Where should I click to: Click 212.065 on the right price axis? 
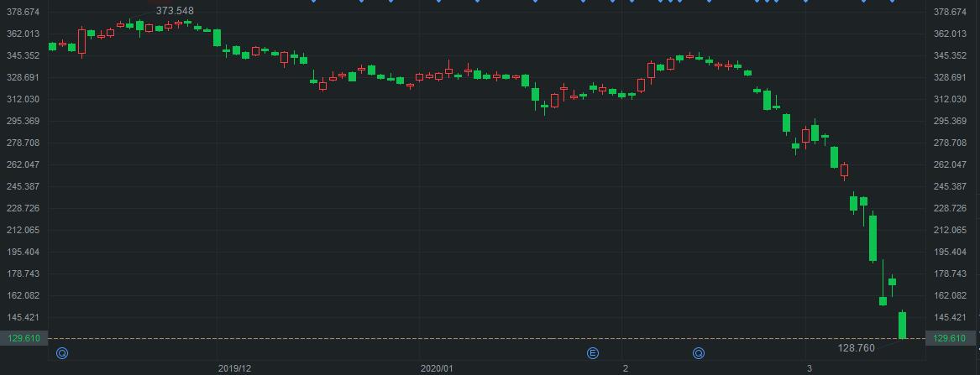coord(950,230)
